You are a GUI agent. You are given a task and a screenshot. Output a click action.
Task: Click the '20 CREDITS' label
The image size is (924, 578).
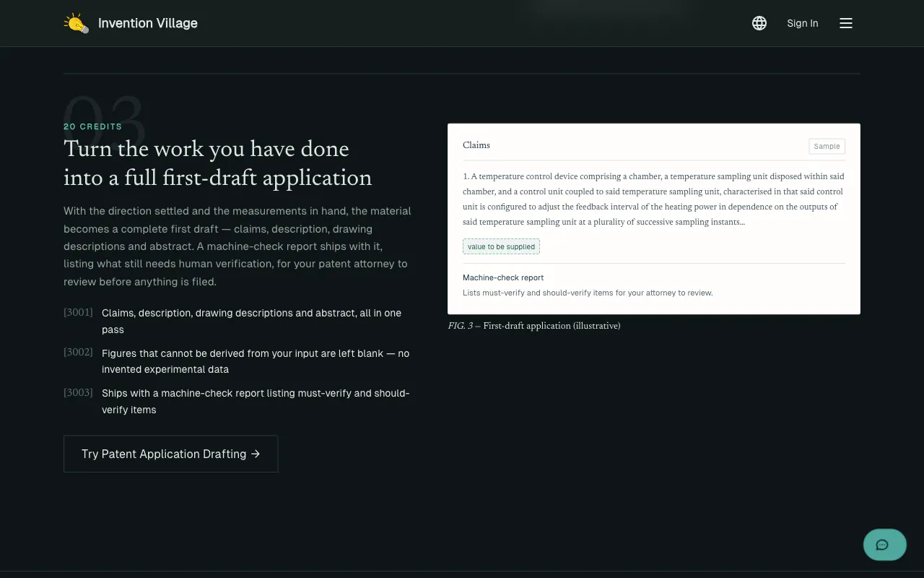click(x=92, y=126)
